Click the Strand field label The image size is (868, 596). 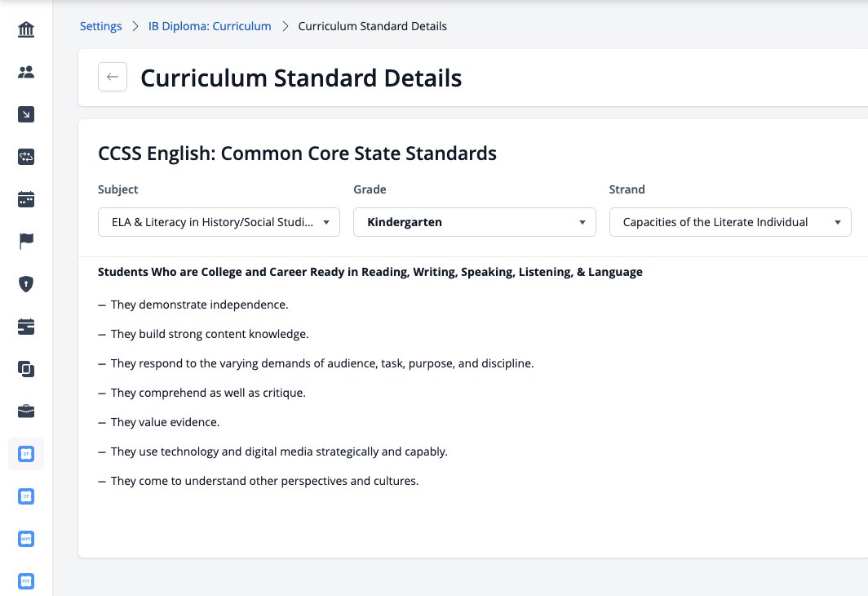627,189
